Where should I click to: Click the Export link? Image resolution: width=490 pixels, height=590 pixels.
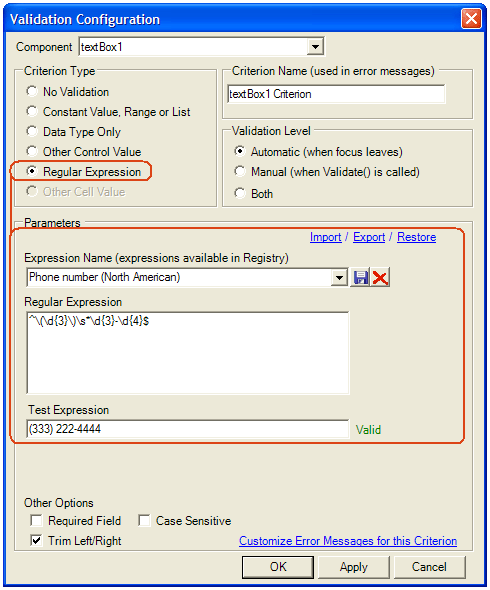(x=369, y=237)
